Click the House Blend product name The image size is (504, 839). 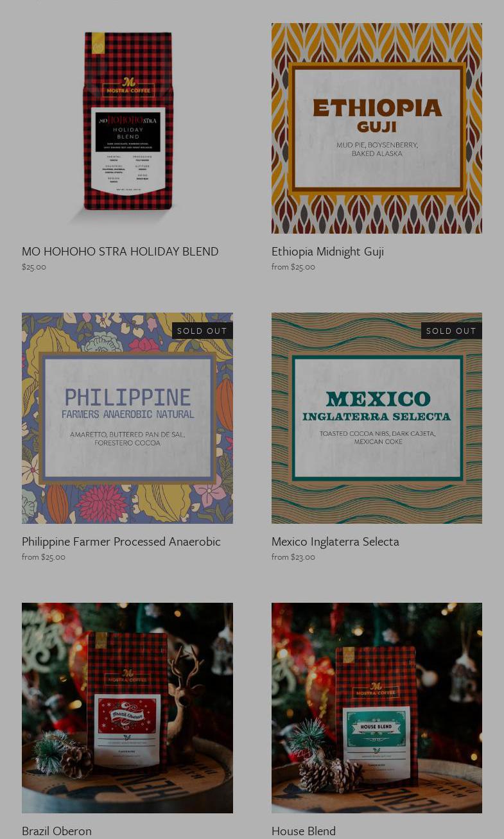pyautogui.click(x=304, y=831)
